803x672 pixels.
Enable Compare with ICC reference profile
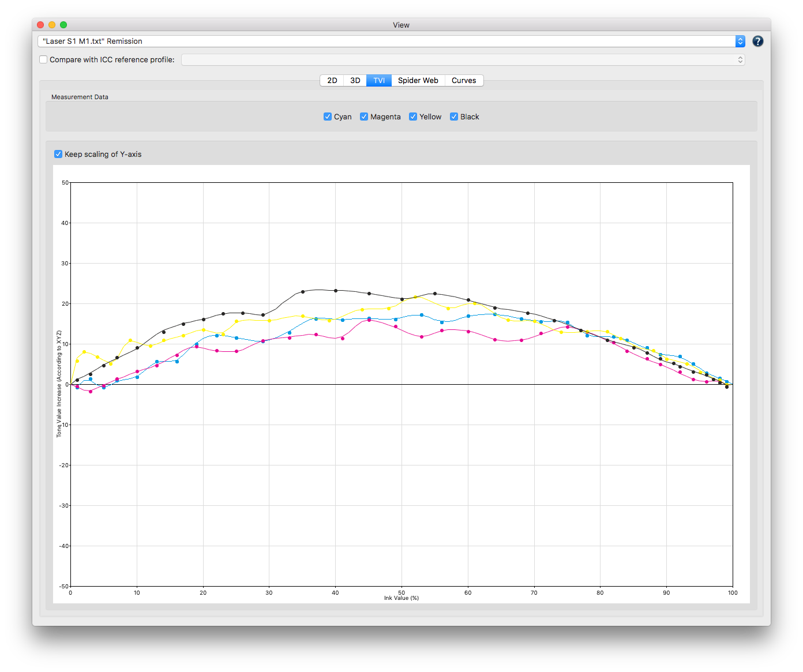click(43, 59)
